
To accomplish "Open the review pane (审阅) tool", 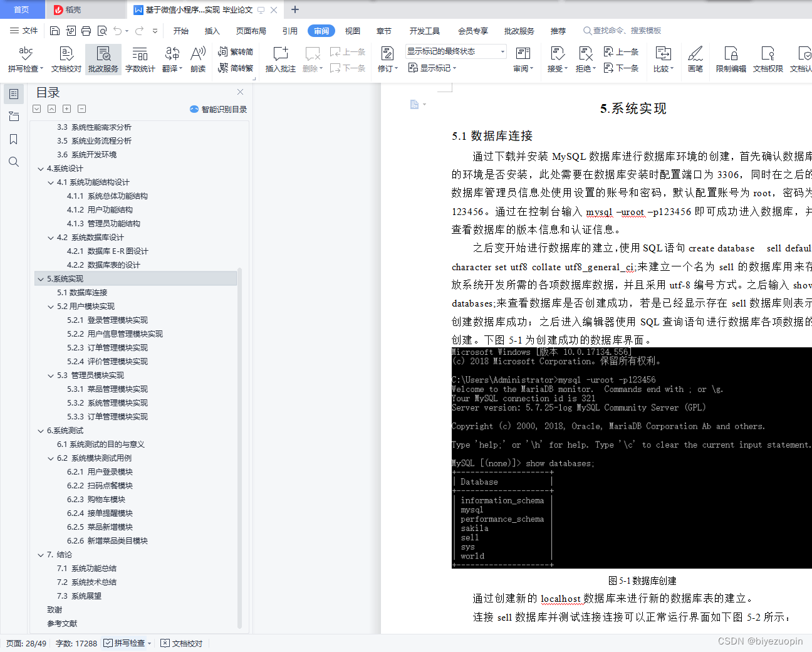I will coord(523,60).
